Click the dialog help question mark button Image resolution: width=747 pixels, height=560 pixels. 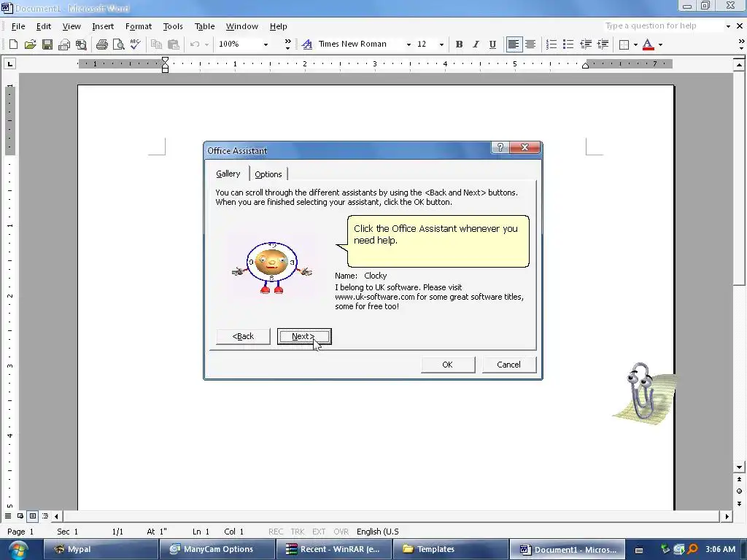tap(500, 147)
